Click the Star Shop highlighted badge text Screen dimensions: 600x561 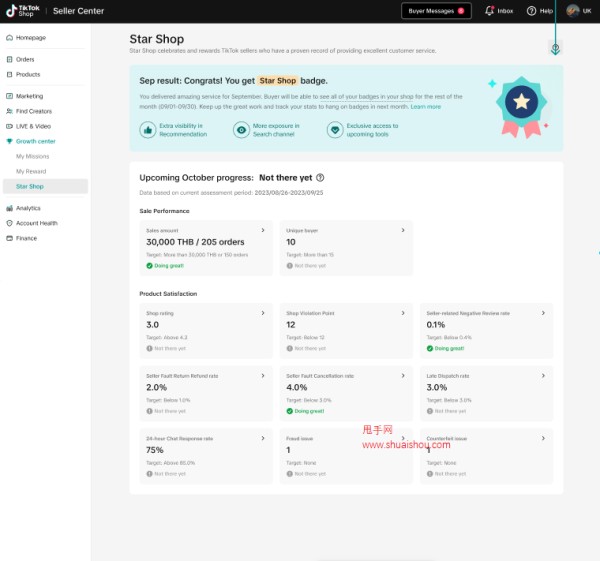[278, 81]
